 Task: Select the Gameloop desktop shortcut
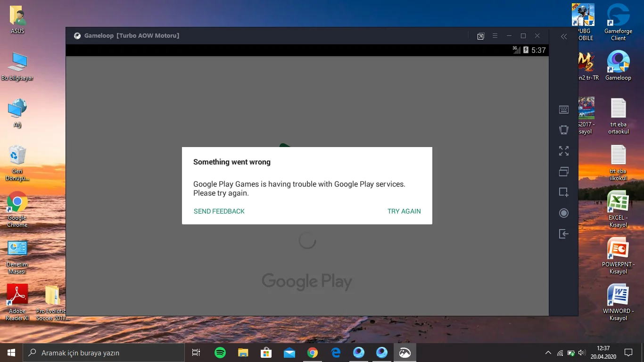(x=618, y=66)
